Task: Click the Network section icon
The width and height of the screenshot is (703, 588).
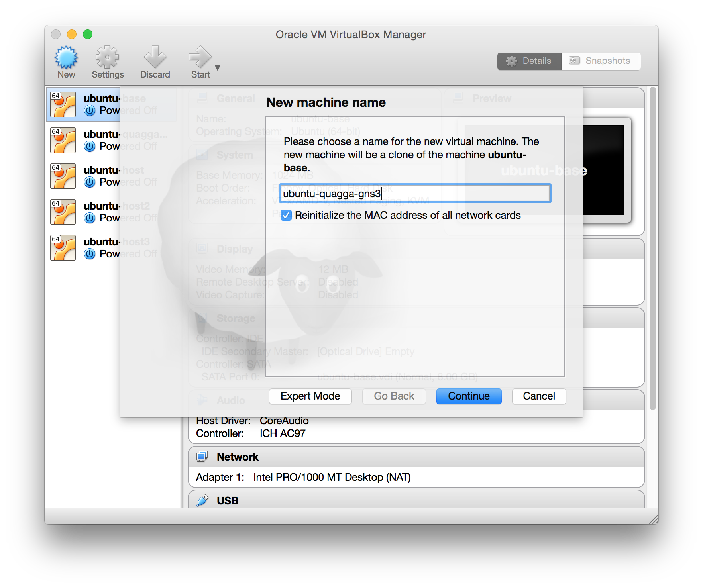Action: coord(202,457)
